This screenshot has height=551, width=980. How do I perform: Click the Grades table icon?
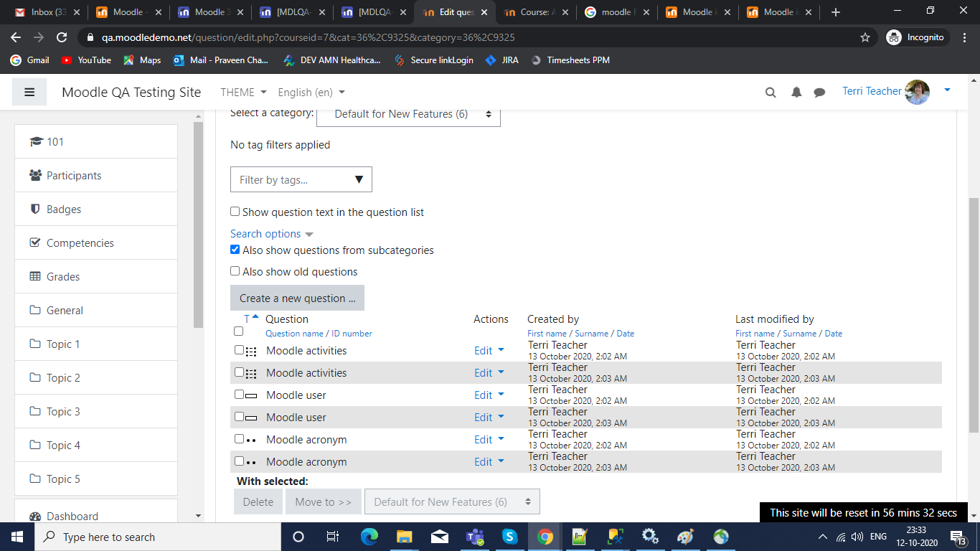click(x=35, y=276)
